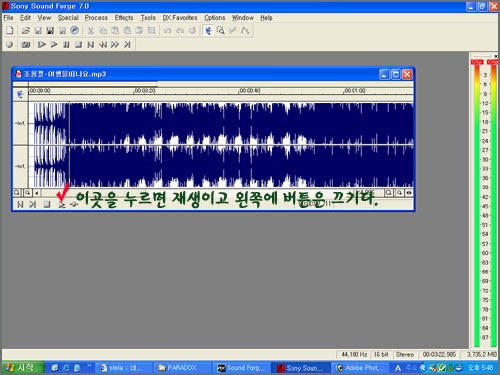Screen dimensions: 500x375
Task: Toggle Loop Playback in the transport toolbar
Action: click(x=26, y=44)
